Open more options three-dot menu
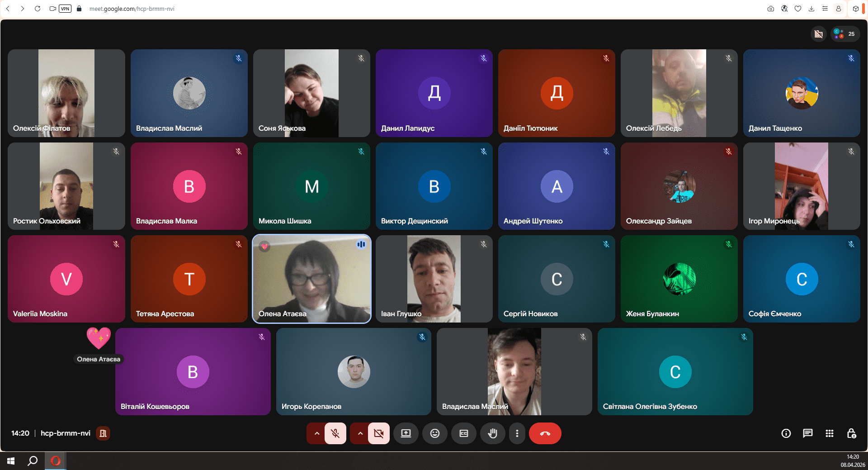This screenshot has height=470, width=868. (517, 433)
